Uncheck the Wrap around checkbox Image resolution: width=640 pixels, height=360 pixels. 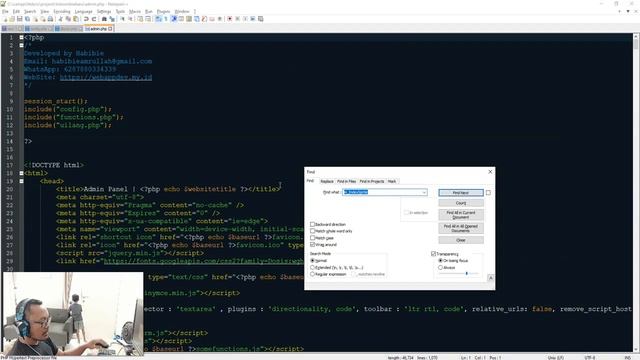click(x=313, y=244)
